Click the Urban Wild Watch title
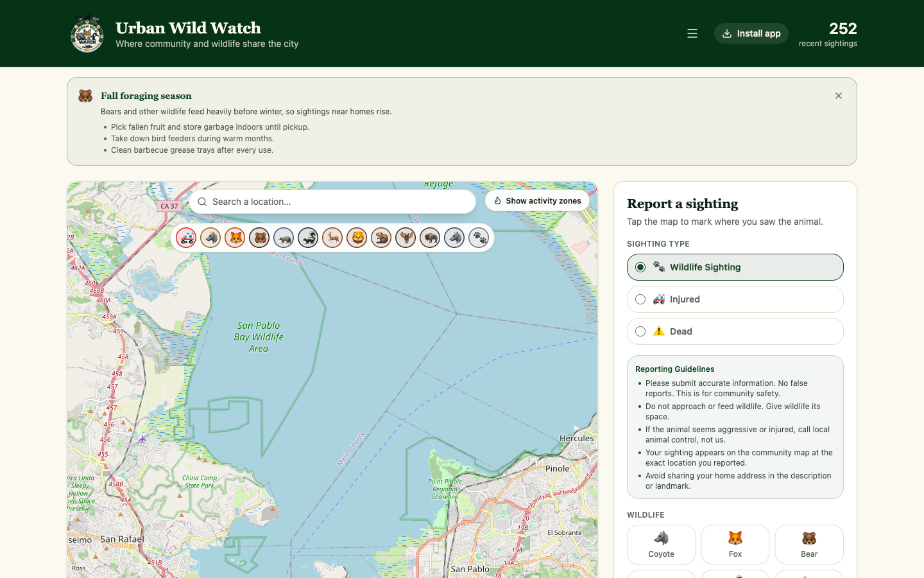The image size is (924, 578). pos(188,28)
